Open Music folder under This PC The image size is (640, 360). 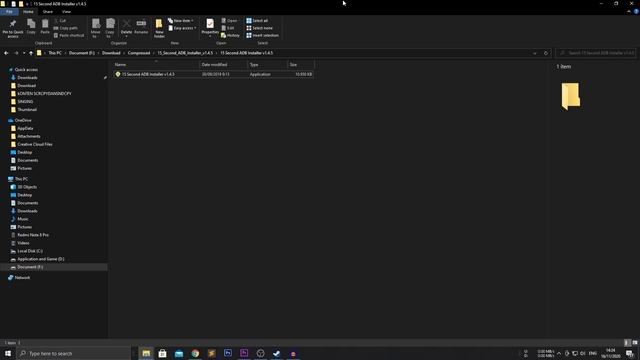23,219
